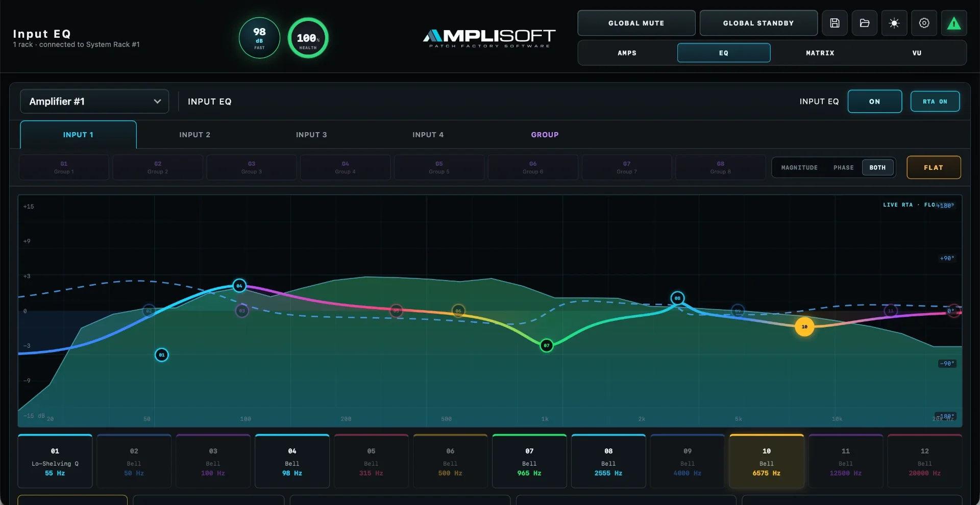This screenshot has width=980, height=505.
Task: Select Group 8 button G8
Action: point(721,167)
